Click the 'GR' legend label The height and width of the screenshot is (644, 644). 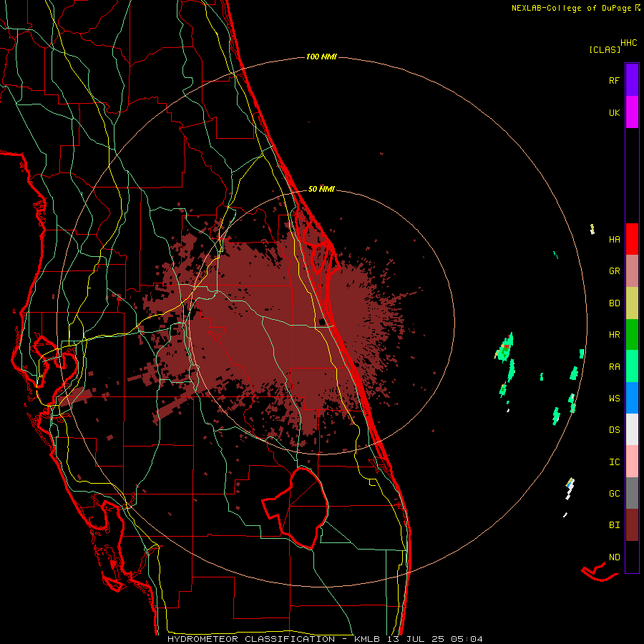(614, 271)
